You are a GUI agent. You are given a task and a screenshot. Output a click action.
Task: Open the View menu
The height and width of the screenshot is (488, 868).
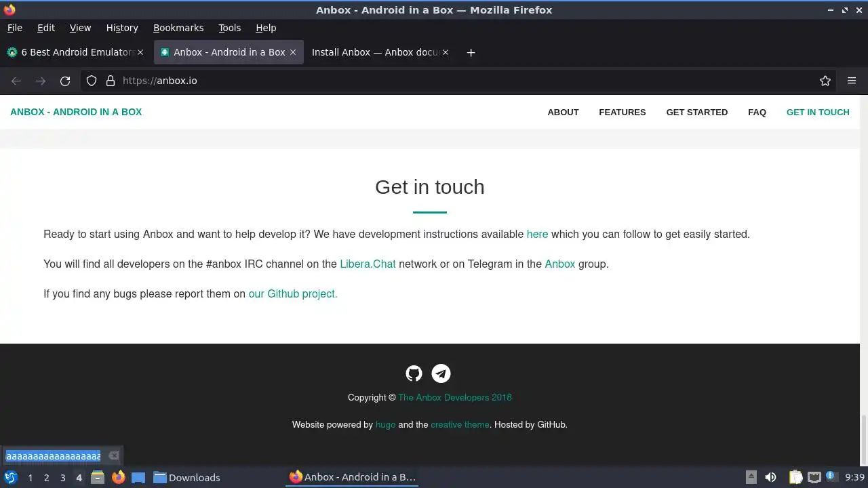coord(80,28)
